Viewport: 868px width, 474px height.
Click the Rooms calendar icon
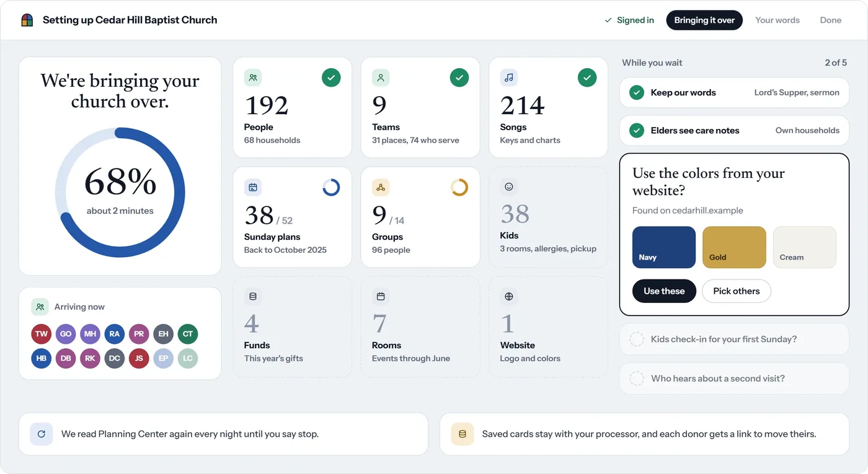pyautogui.click(x=381, y=297)
